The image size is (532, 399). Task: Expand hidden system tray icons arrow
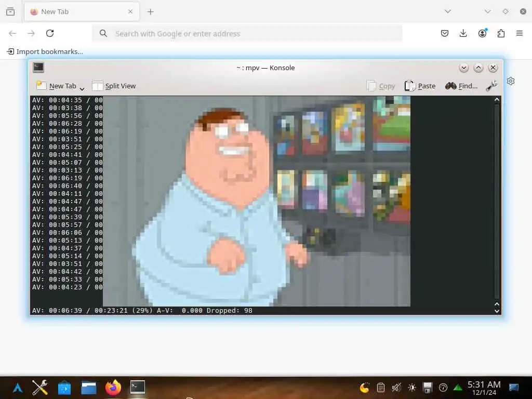[458, 388]
